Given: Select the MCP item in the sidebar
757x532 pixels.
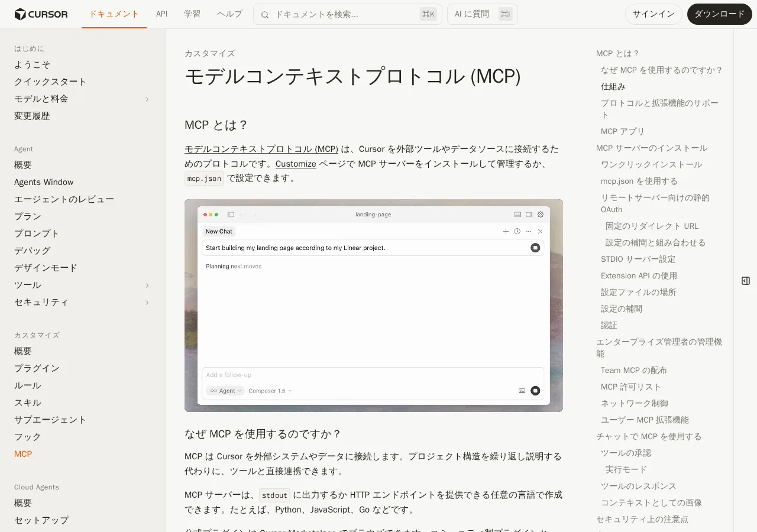Looking at the screenshot, I should pyautogui.click(x=23, y=455).
